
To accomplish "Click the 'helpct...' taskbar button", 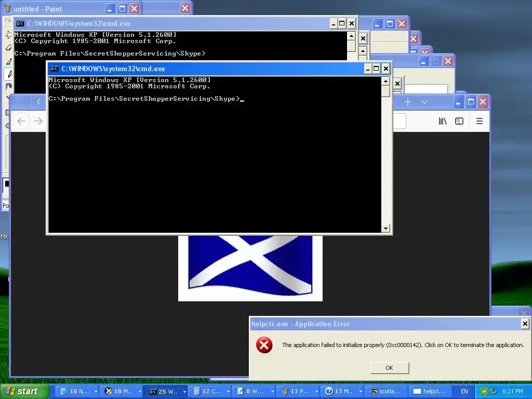I will tap(430, 391).
